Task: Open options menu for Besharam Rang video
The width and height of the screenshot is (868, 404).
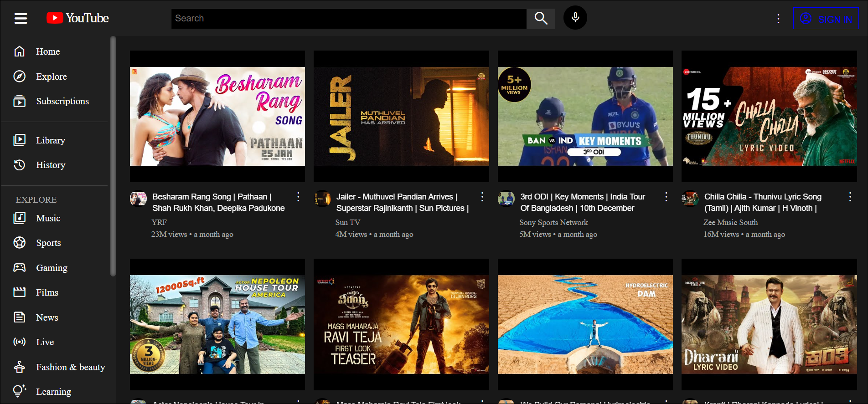Action: (x=298, y=197)
